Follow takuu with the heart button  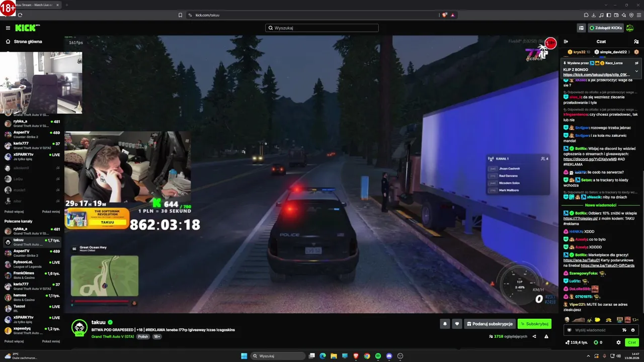pyautogui.click(x=457, y=324)
